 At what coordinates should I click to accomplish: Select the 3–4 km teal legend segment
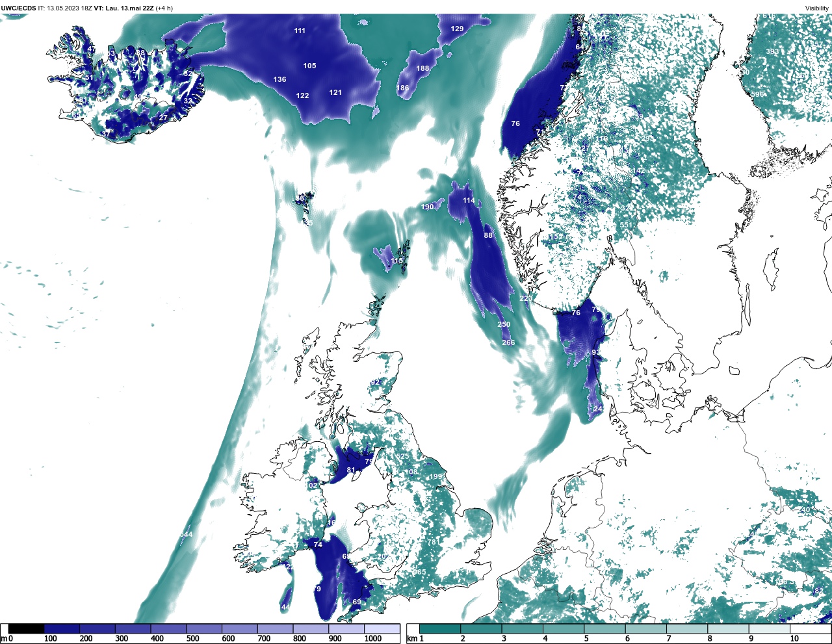[x=523, y=629]
